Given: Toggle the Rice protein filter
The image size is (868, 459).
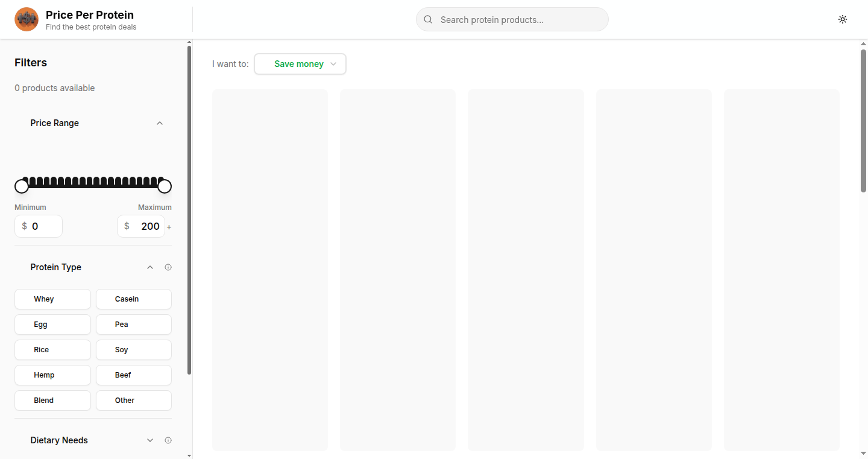Looking at the screenshot, I should pyautogui.click(x=52, y=350).
